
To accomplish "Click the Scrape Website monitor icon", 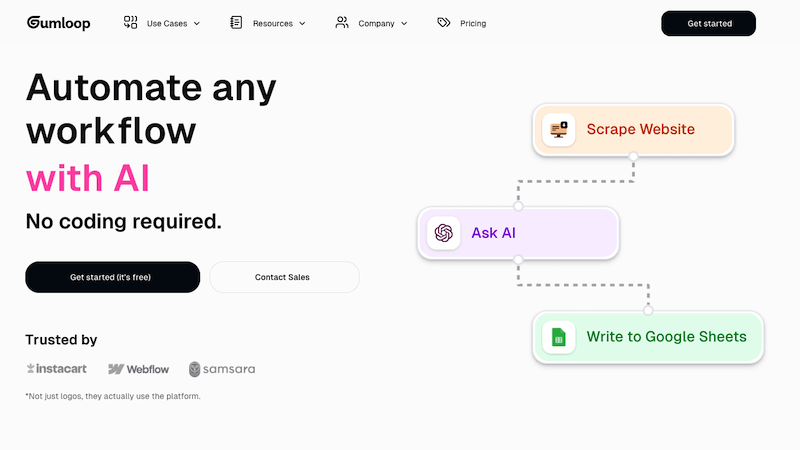I will 559,130.
